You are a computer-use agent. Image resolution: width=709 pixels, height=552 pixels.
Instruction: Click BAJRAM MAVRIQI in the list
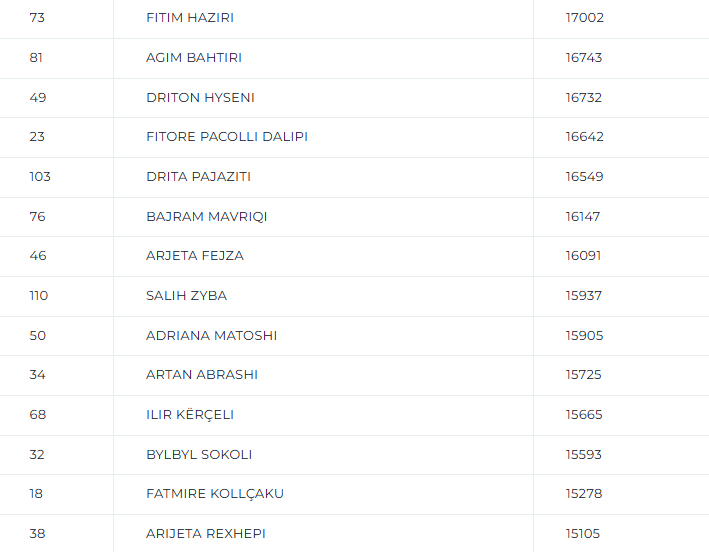207,216
